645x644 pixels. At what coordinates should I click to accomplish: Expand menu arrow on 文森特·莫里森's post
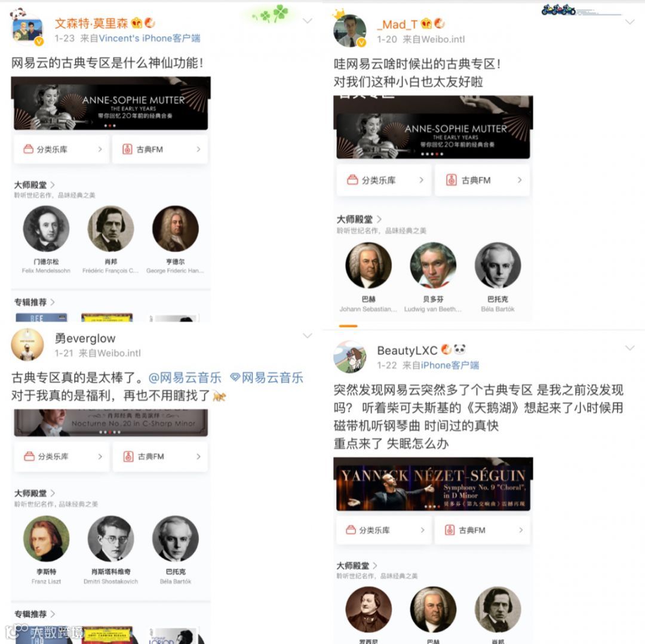pyautogui.click(x=308, y=20)
